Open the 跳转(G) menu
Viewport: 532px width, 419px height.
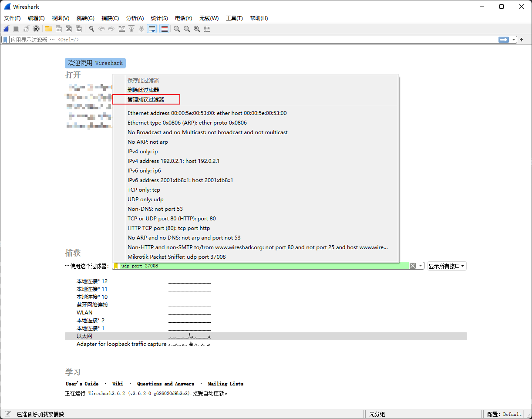85,18
